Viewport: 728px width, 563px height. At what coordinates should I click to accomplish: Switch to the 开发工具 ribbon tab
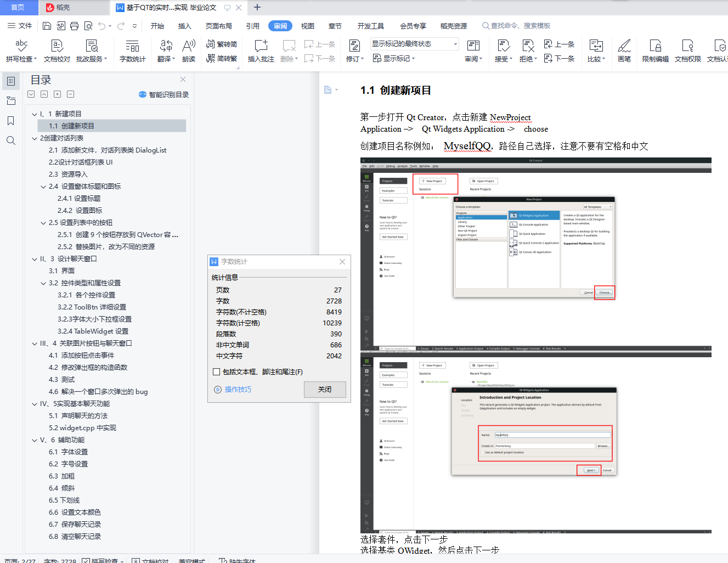(371, 26)
